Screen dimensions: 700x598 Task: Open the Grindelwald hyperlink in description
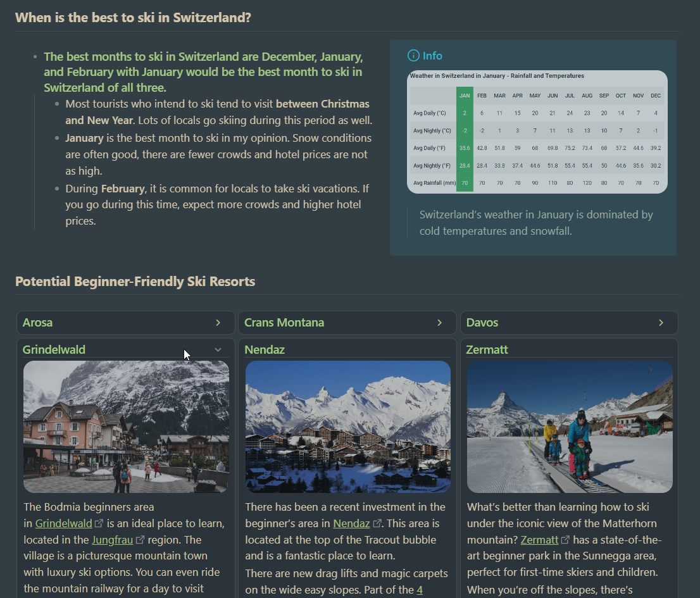tap(63, 523)
